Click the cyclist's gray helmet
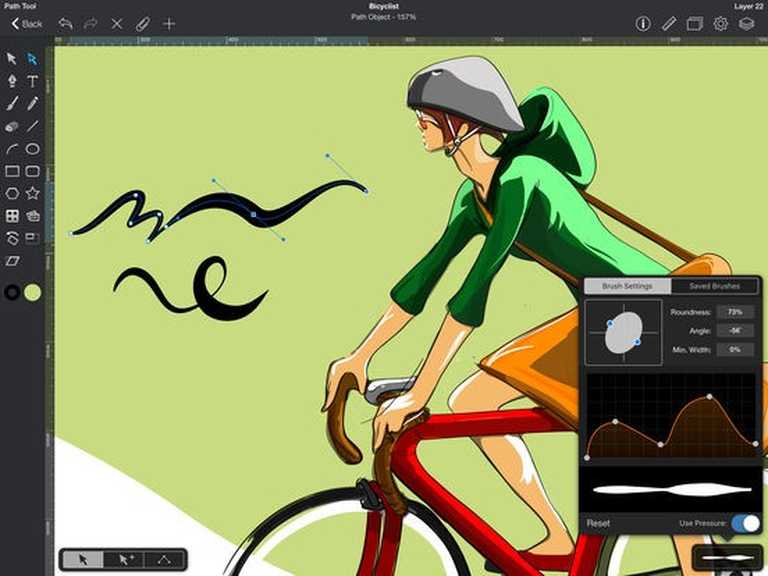The image size is (768, 576). [x=464, y=92]
